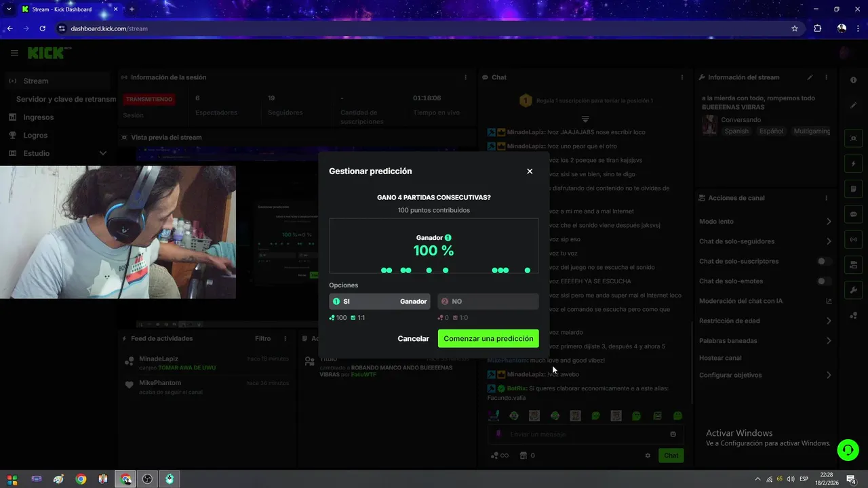Open the Windows Start menu

point(12,479)
